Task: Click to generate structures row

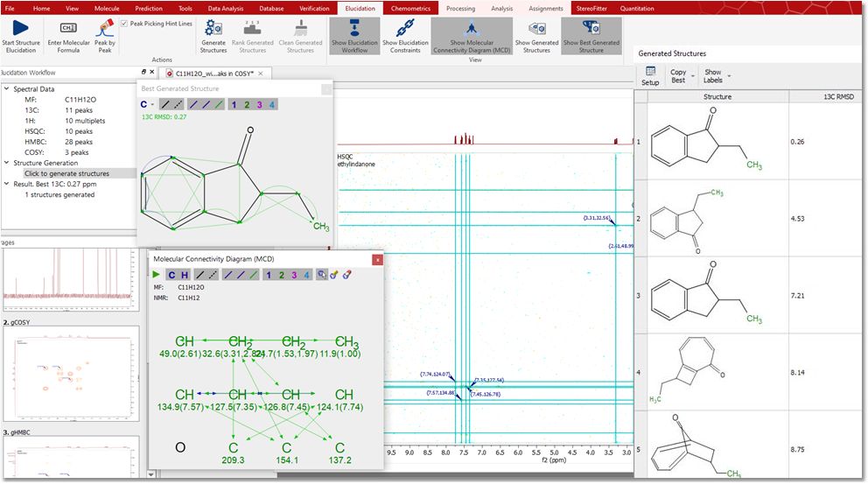Action: [x=66, y=173]
